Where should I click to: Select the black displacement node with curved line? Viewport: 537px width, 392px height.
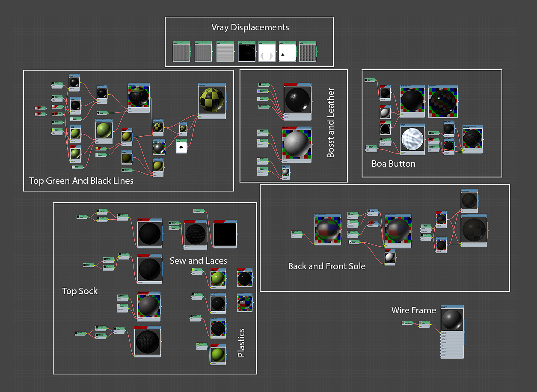246,52
